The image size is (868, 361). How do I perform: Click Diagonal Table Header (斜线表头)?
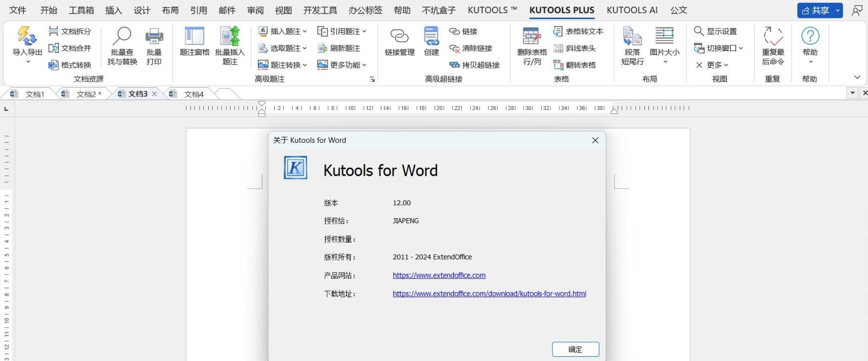point(575,48)
